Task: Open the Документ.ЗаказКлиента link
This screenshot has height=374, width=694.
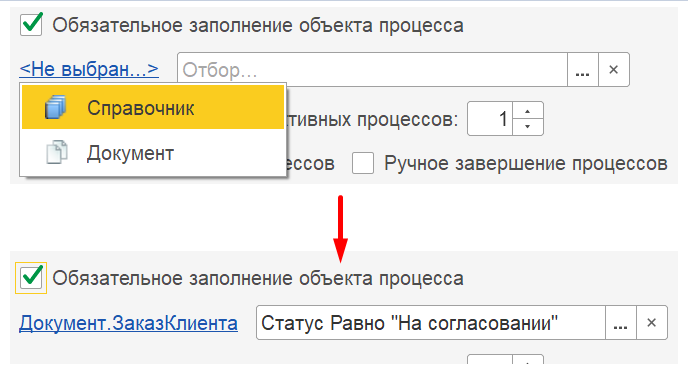Action: [128, 323]
